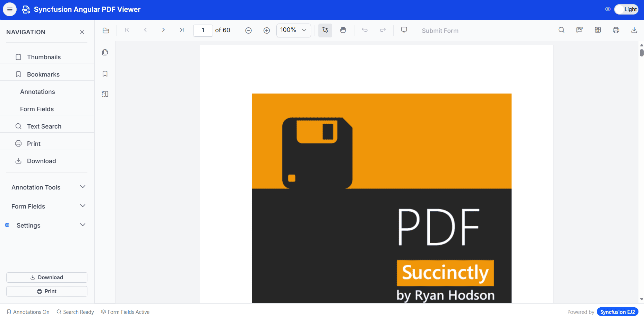Screen dimensions: 644x318
Task: Click the bottom Download button
Action: point(47,277)
